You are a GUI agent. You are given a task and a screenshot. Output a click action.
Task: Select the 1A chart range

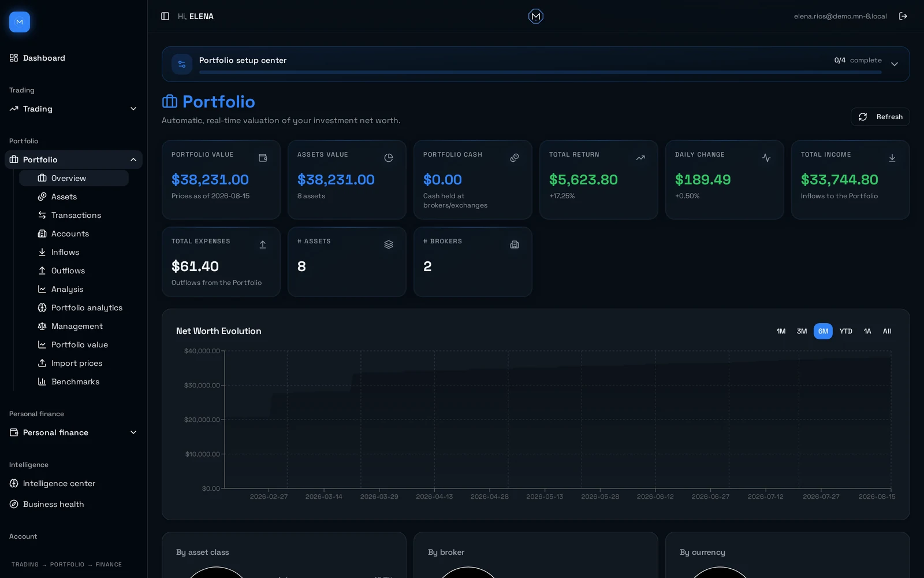(867, 331)
